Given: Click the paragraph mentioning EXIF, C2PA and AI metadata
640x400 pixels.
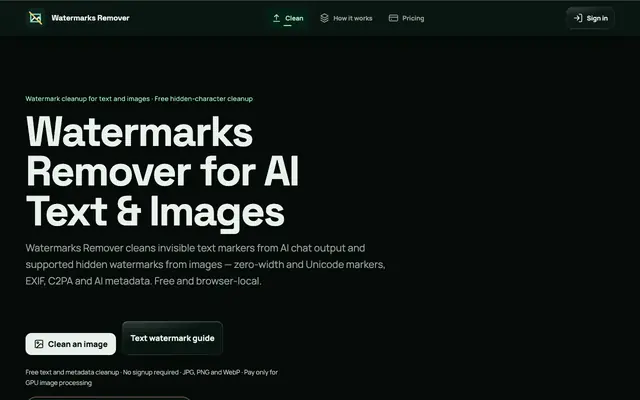Looking at the screenshot, I should [205, 264].
